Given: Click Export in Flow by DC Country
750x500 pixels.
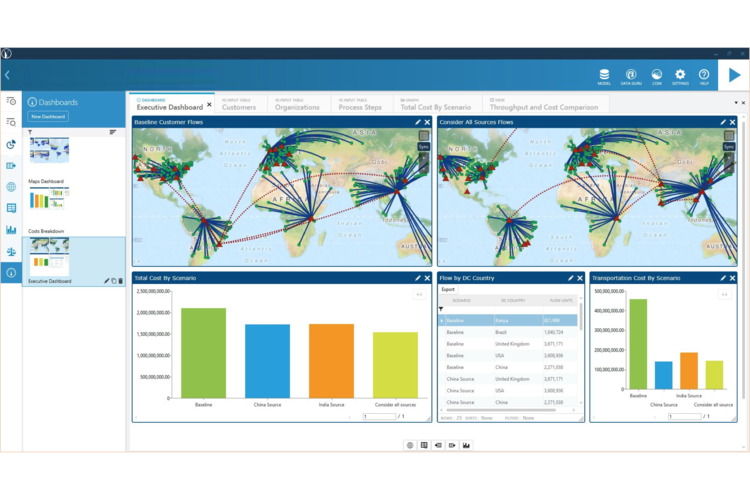Looking at the screenshot, I should (448, 290).
